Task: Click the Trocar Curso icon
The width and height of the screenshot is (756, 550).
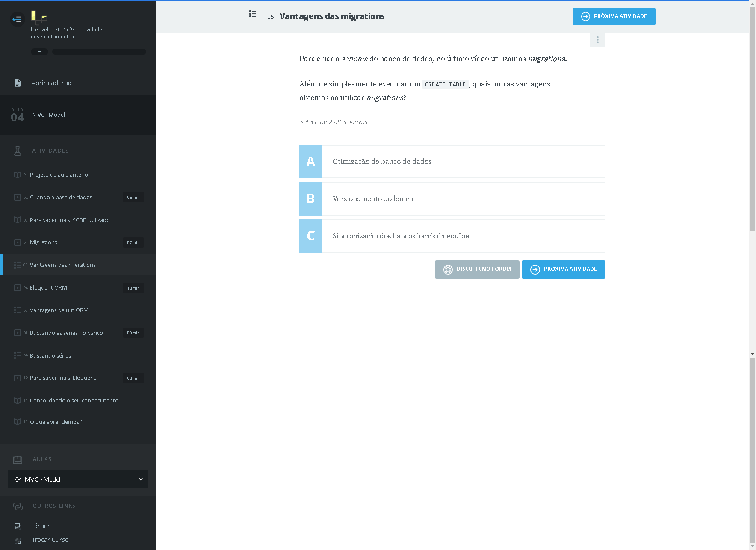Action: coord(18,540)
